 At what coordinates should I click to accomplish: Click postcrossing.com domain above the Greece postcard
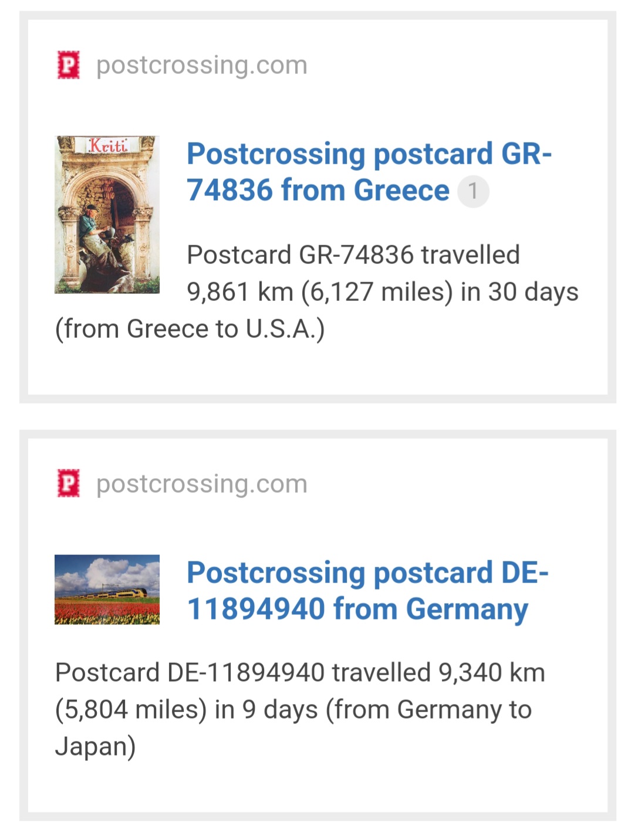coord(202,65)
